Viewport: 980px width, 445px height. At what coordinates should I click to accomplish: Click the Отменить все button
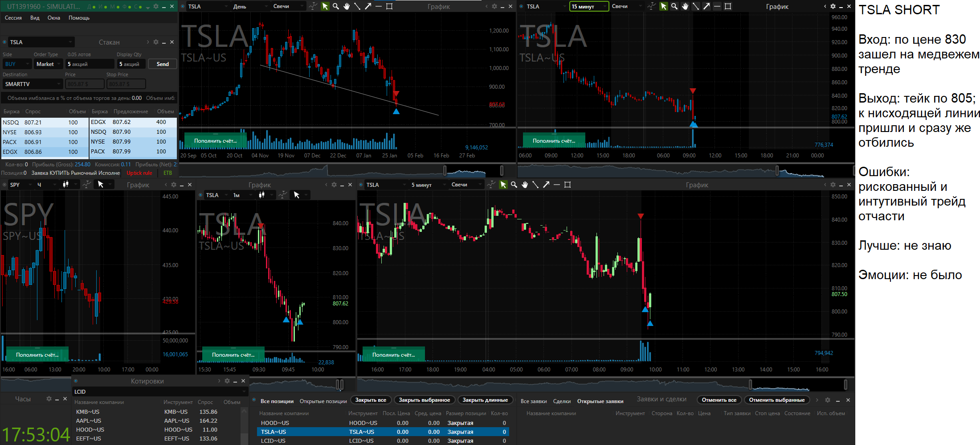coord(719,400)
